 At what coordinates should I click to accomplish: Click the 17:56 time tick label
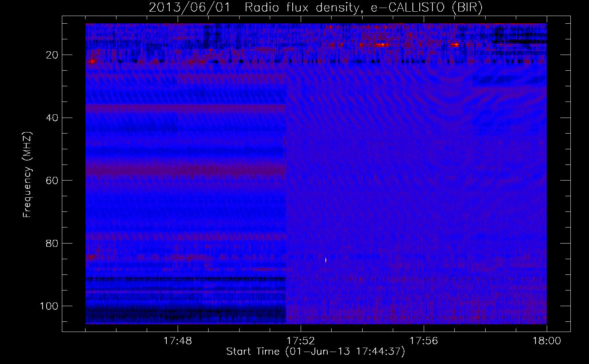point(424,341)
